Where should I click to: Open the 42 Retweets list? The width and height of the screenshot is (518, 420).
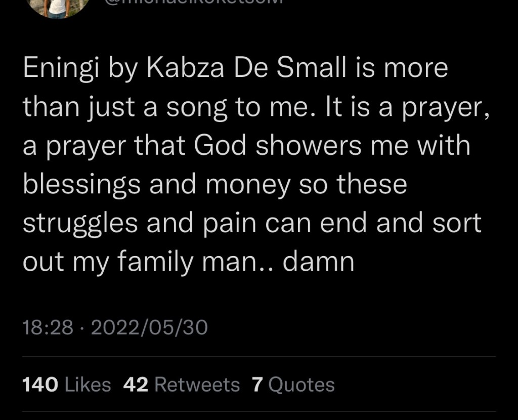(181, 385)
